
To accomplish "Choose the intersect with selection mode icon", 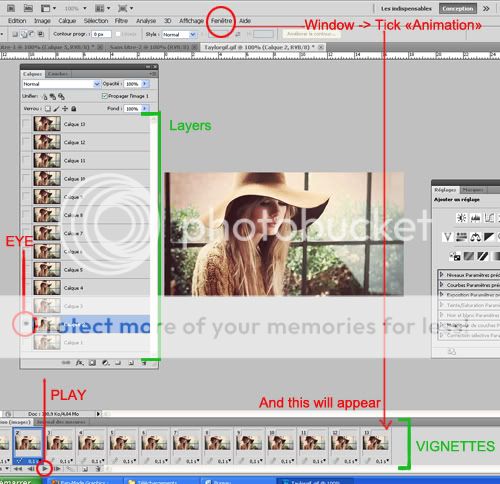I will click(x=41, y=34).
